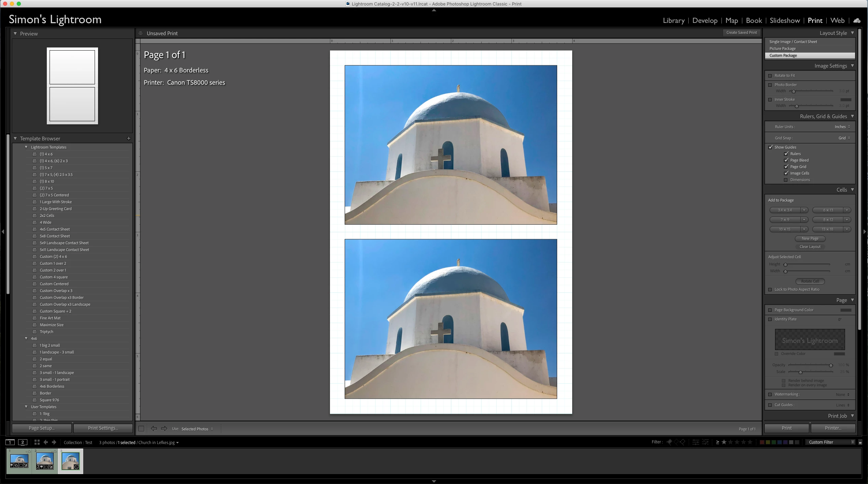Collapse the Lightroom Templates folder

[x=26, y=147]
